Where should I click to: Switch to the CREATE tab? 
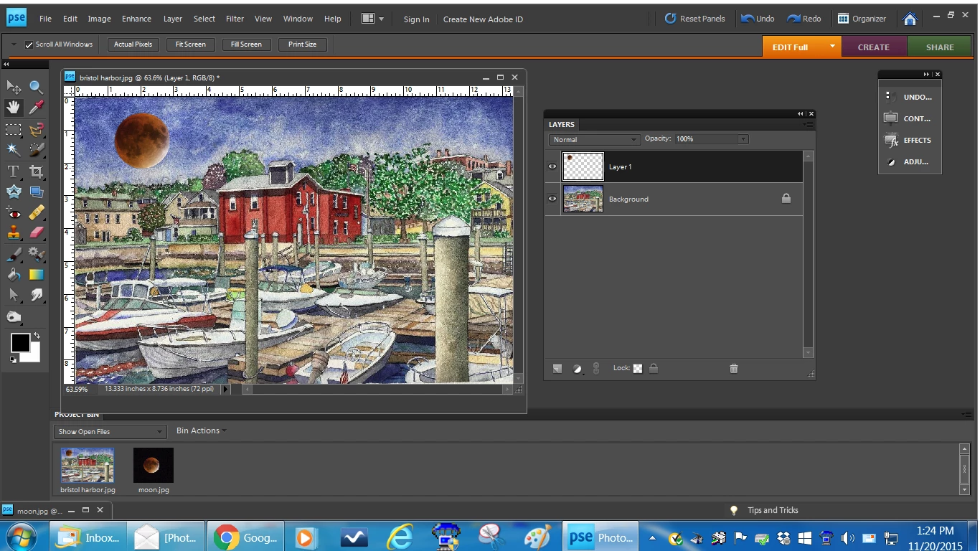pos(873,47)
